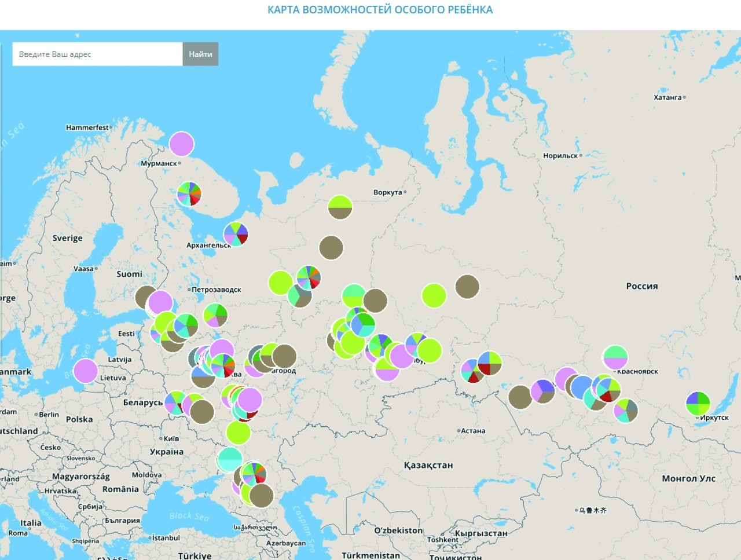This screenshot has height=560, width=741.
Task: Open the multicolor pie marker south of Мурманск
Action: (x=189, y=194)
